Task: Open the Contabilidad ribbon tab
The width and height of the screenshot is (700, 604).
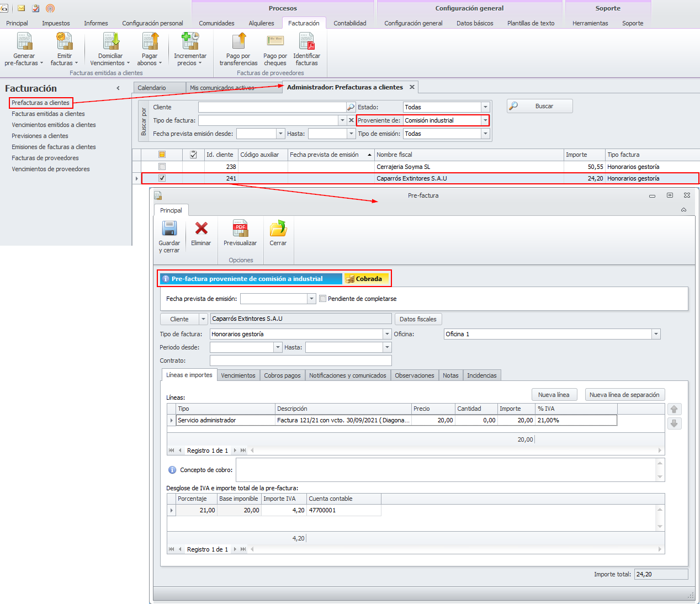Action: coord(349,23)
